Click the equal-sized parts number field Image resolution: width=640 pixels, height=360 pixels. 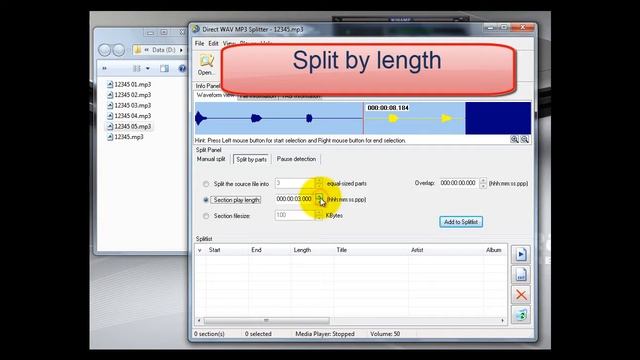295,183
